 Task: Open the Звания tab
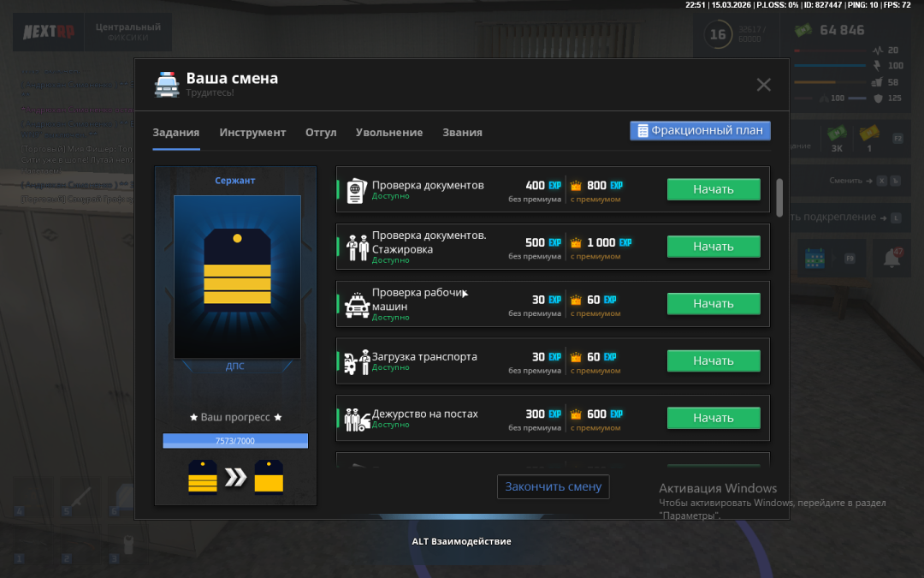coord(462,133)
